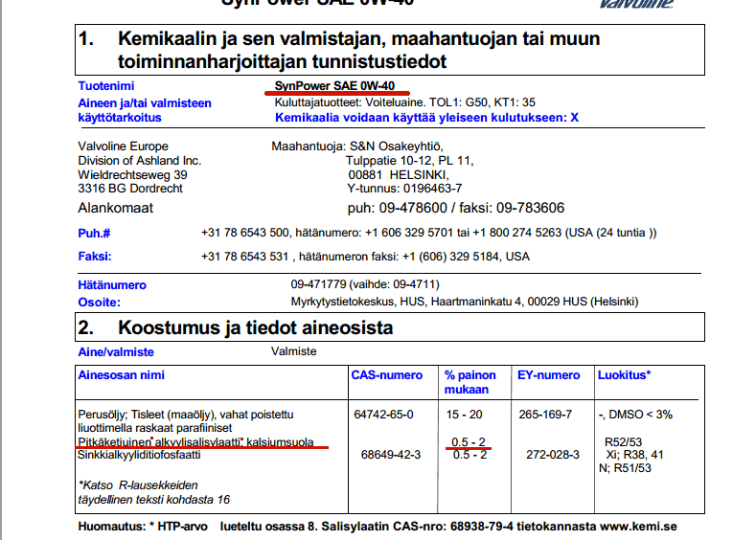Click the classification 'N; R51/53'
Viewport: 756px width, 540px height.
625,468
